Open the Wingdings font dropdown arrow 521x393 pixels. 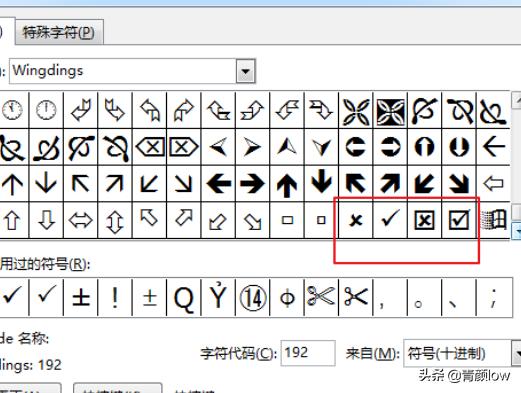(246, 71)
